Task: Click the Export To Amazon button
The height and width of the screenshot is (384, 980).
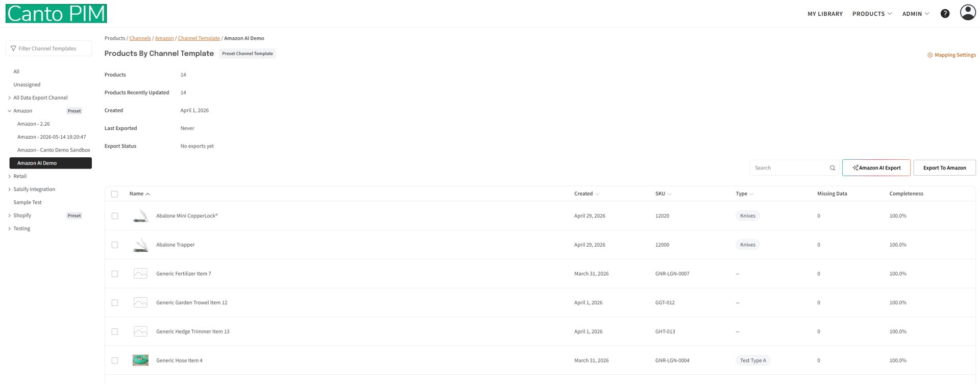Action: tap(944, 168)
